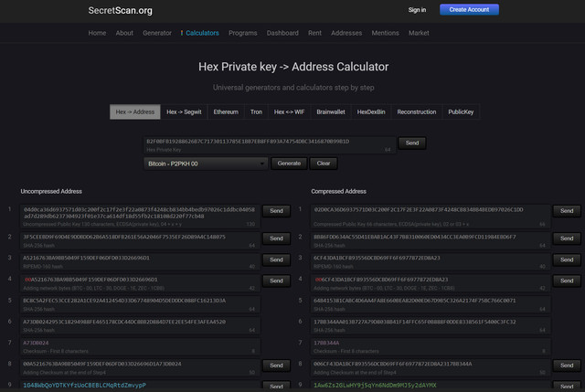Open the Rent nav item
585x392 pixels.
tap(314, 33)
